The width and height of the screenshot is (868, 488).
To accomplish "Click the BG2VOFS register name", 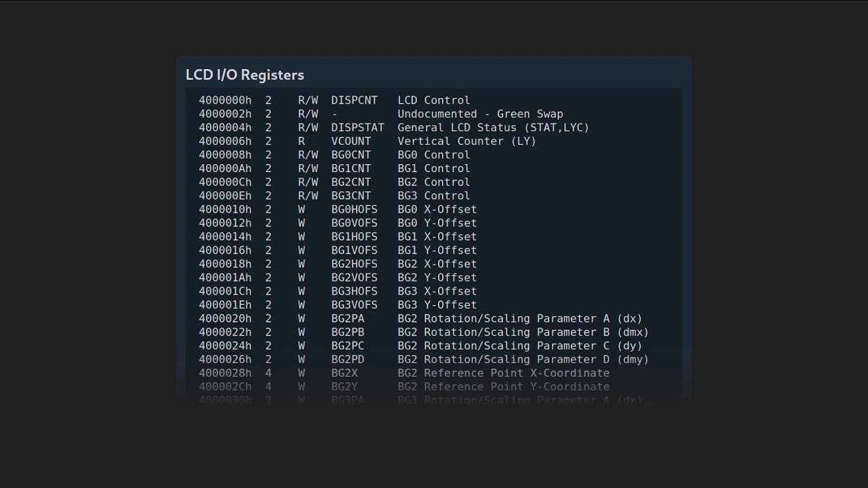I will coord(354,277).
